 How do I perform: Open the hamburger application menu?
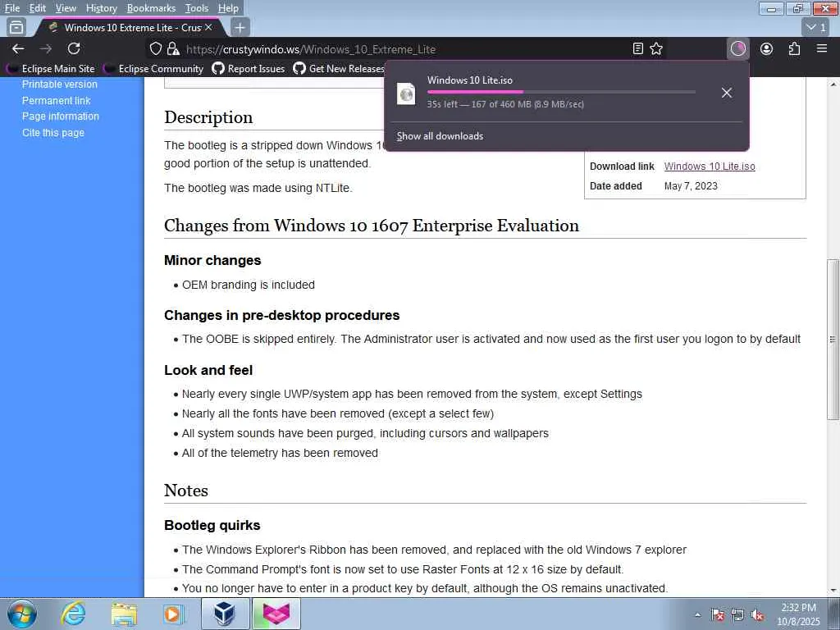pyautogui.click(x=822, y=48)
